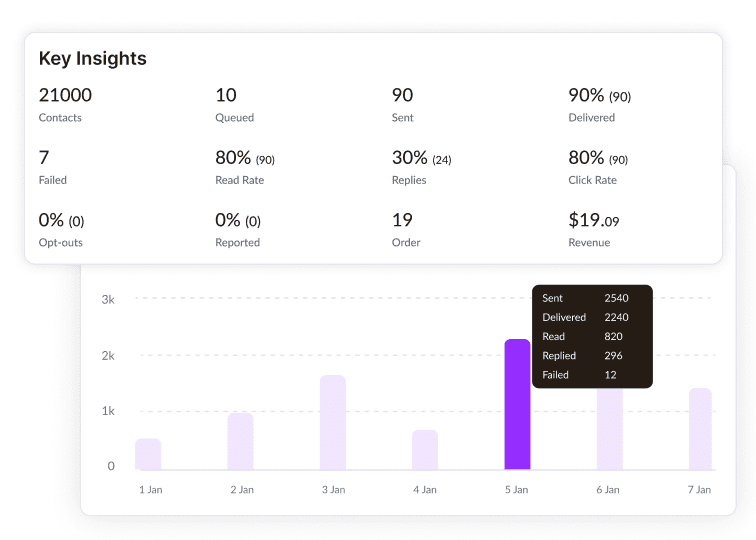The width and height of the screenshot is (756, 540).
Task: Select the 80% Read Rate value
Action: coord(245,158)
